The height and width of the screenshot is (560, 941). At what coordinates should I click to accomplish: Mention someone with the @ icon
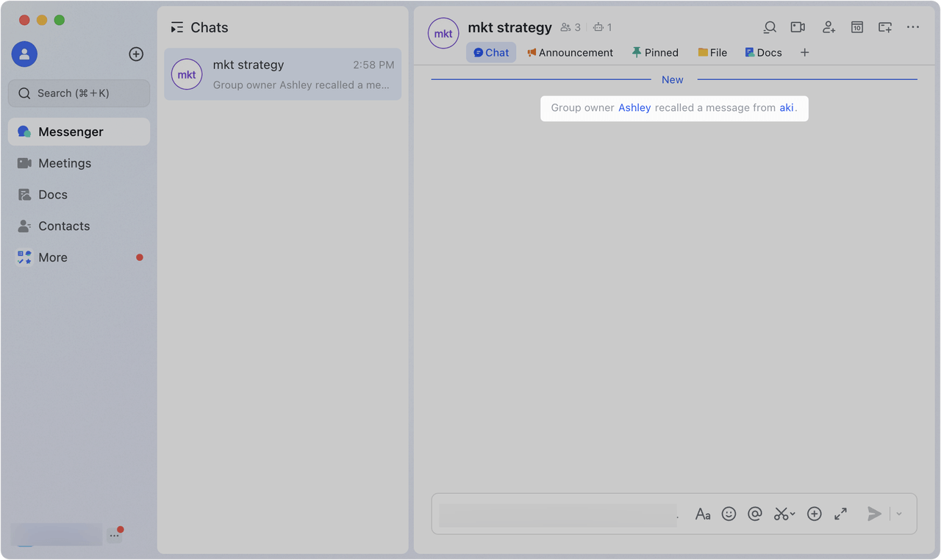[755, 514]
